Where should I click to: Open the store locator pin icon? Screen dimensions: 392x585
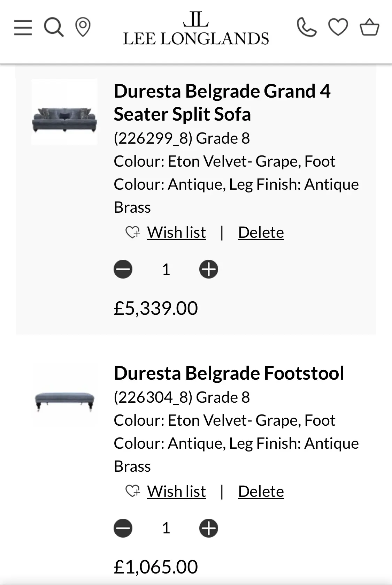point(83,28)
